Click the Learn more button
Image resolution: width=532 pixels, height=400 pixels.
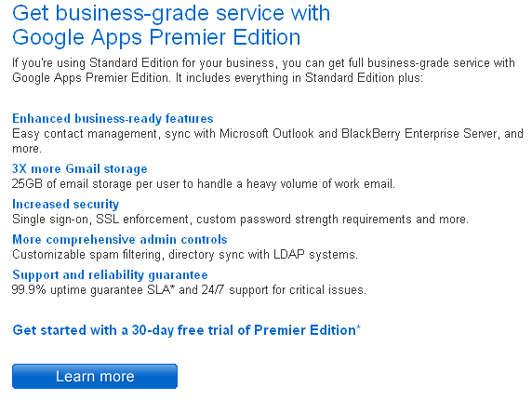point(95,376)
